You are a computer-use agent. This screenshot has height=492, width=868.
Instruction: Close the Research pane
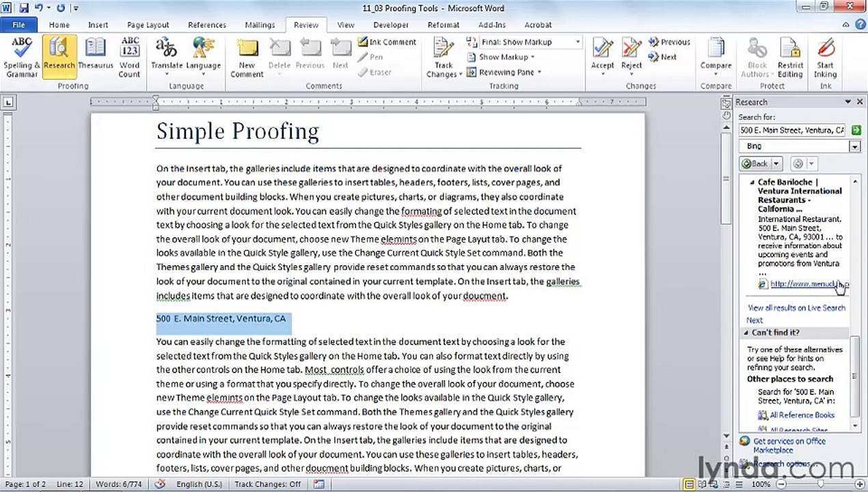tap(860, 102)
